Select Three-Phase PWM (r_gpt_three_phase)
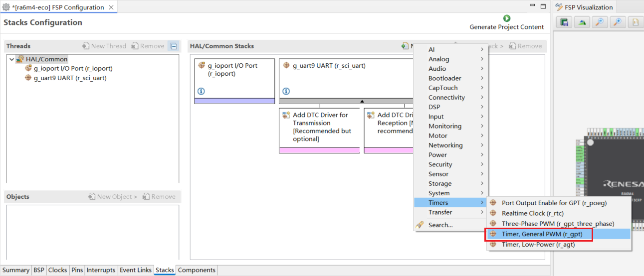The image size is (644, 276). point(559,224)
